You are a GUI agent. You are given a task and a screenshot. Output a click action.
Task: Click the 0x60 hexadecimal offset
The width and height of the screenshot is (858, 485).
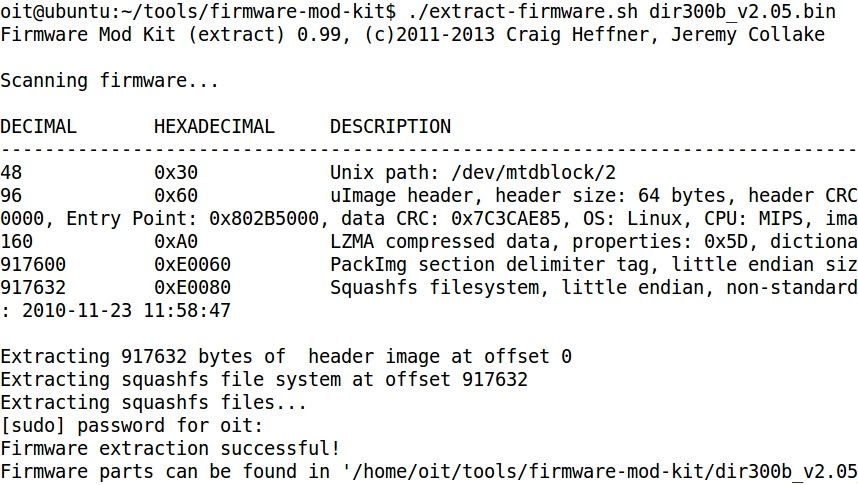[176, 195]
